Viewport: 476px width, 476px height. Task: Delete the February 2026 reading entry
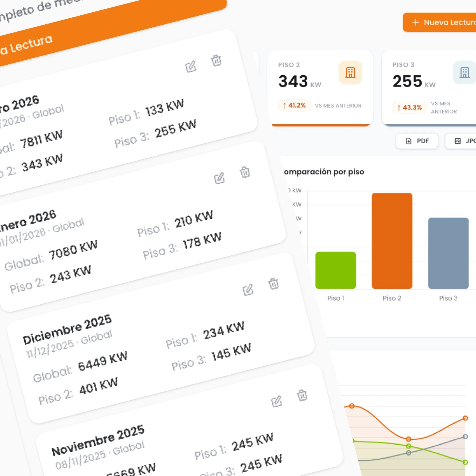(x=216, y=60)
